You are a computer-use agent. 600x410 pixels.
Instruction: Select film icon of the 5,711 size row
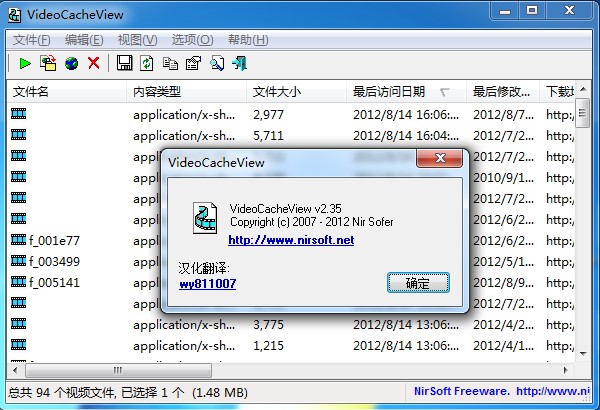[18, 135]
